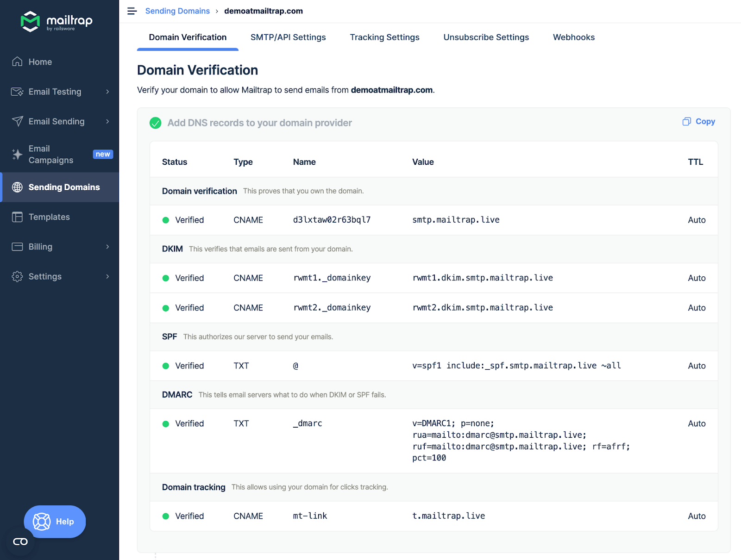
Task: Expand the Email Testing submenu chevron
Action: tap(107, 92)
